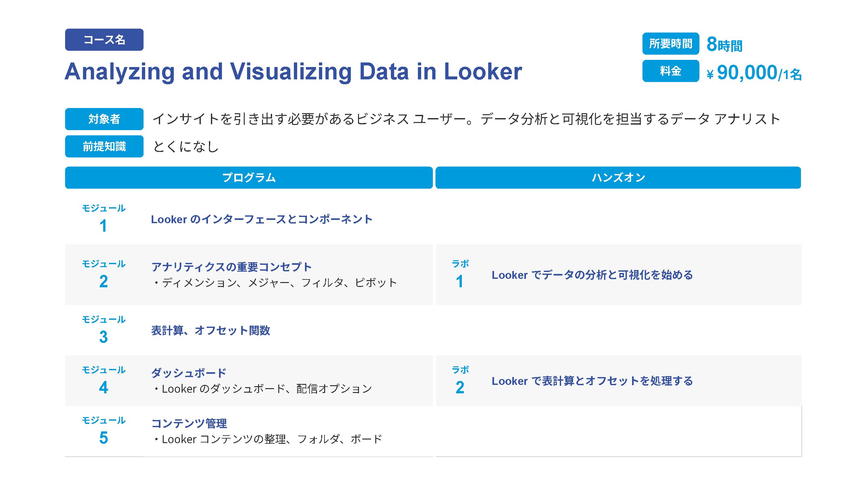Click the 対象者 label badge

104,119
